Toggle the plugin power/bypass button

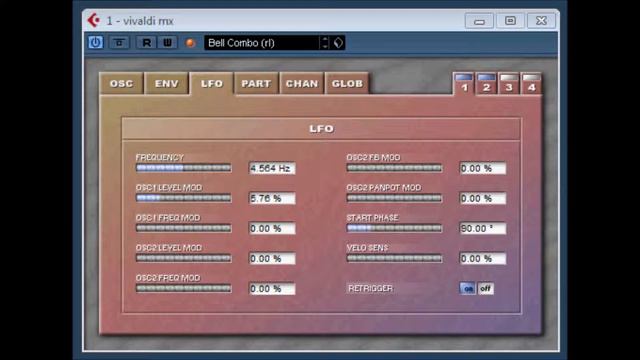tap(96, 42)
